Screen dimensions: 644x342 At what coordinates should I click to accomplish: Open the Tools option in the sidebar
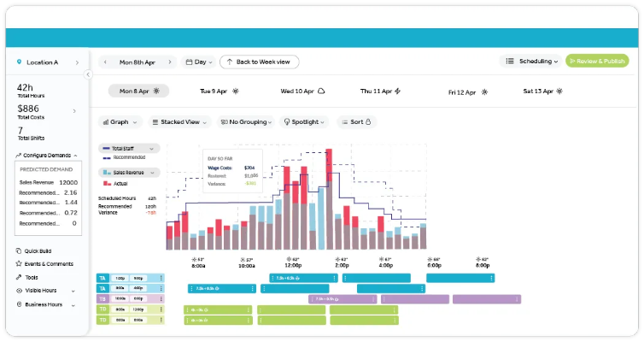coord(32,277)
